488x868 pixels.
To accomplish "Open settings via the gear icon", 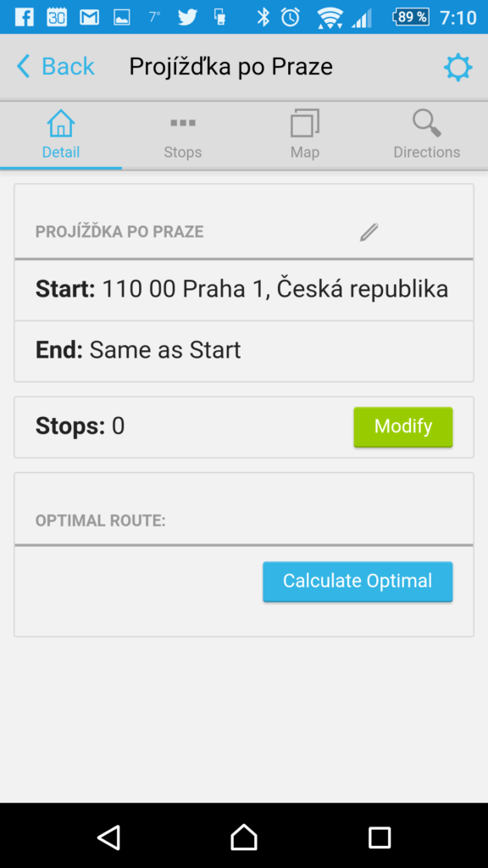I will coord(458,68).
